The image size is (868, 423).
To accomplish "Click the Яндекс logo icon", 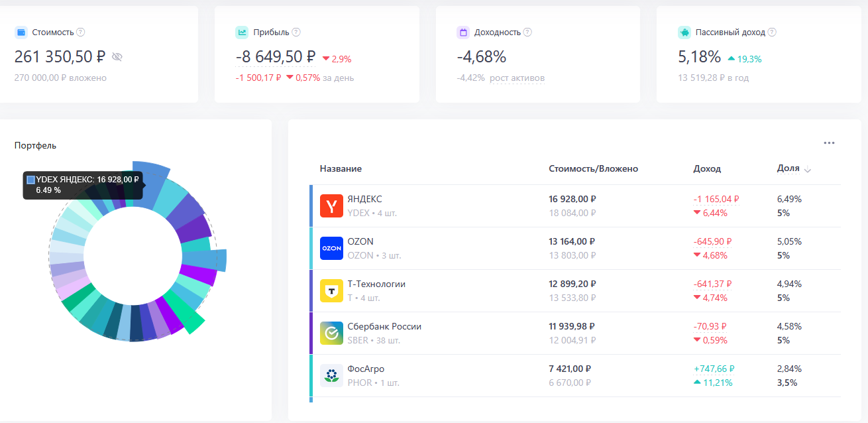I will (x=331, y=206).
